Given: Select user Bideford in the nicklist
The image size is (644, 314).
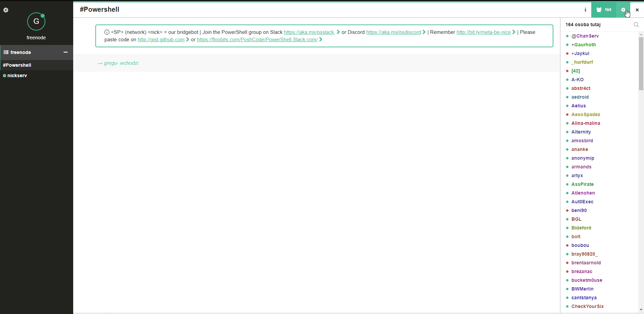Looking at the screenshot, I should pyautogui.click(x=581, y=228).
